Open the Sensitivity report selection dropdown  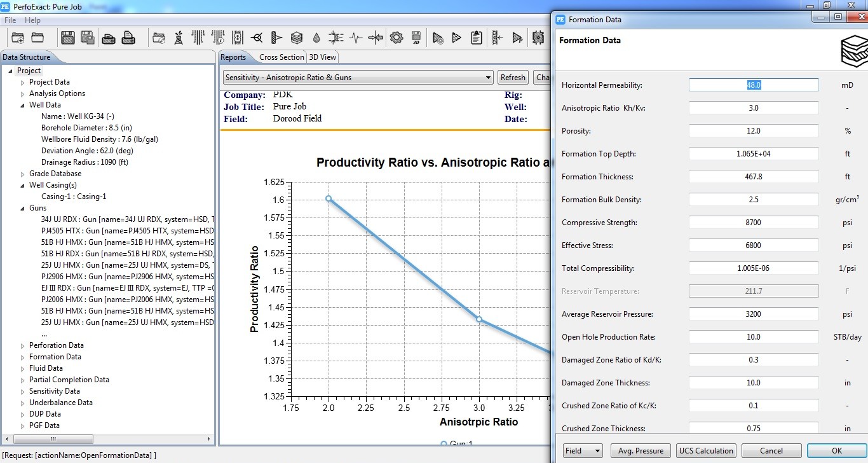(x=358, y=78)
